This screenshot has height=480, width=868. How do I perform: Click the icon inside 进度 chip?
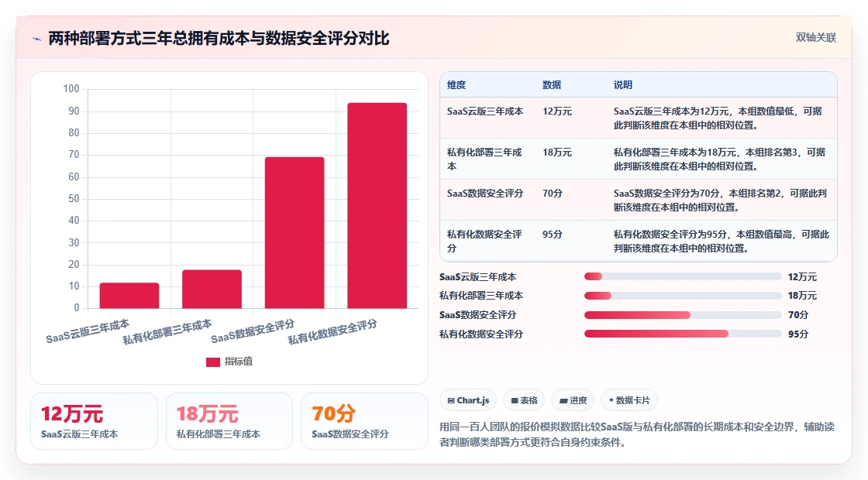coord(563,400)
